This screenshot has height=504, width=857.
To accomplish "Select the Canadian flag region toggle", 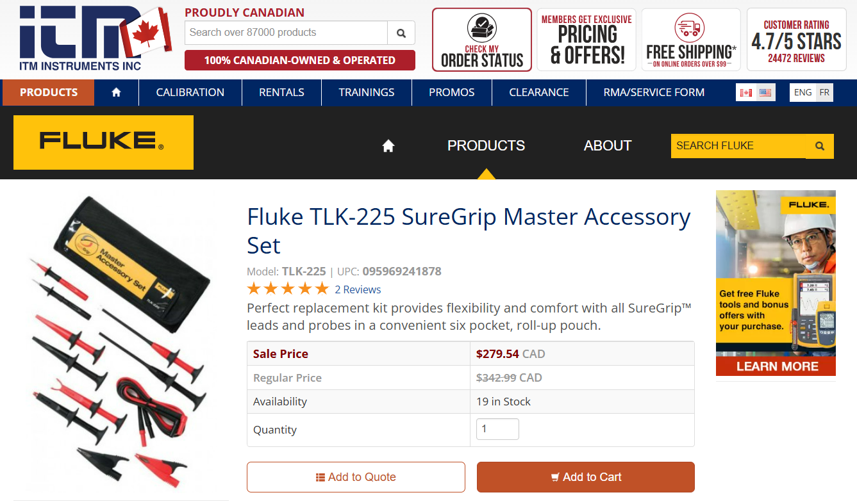I will [x=745, y=92].
